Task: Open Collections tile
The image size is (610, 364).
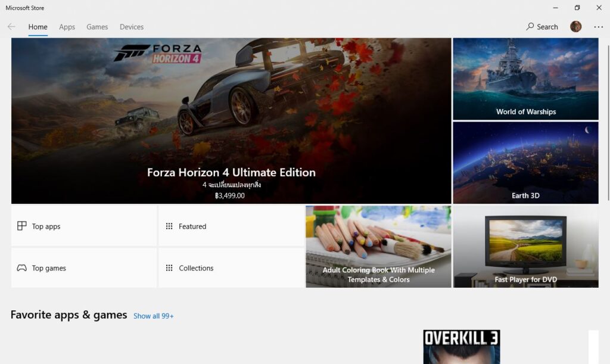Action: click(232, 268)
